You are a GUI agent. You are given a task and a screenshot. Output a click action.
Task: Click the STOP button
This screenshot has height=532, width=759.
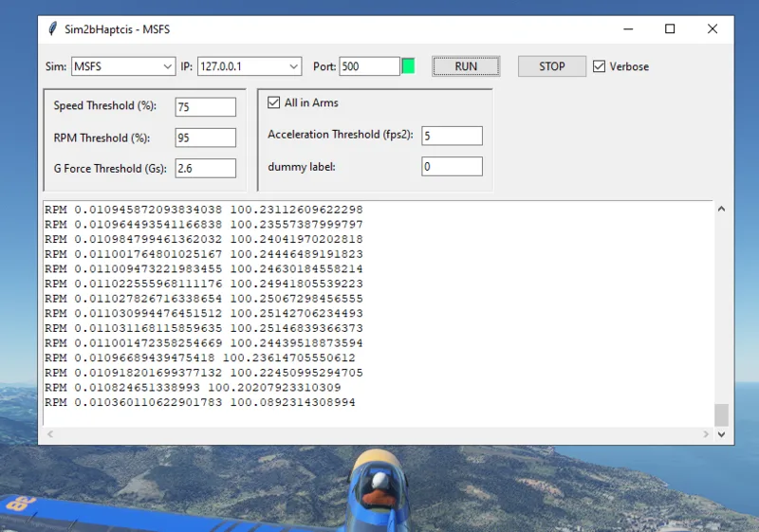(x=552, y=66)
